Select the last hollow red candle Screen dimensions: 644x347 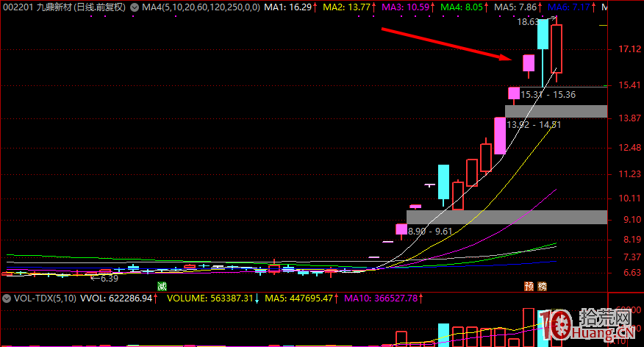coord(557,49)
